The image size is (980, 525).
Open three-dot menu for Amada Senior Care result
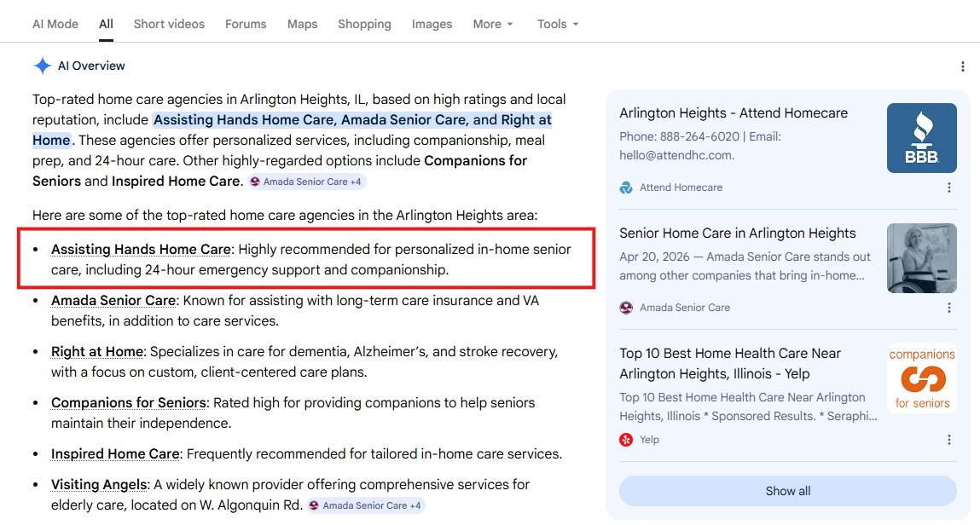pos(948,307)
